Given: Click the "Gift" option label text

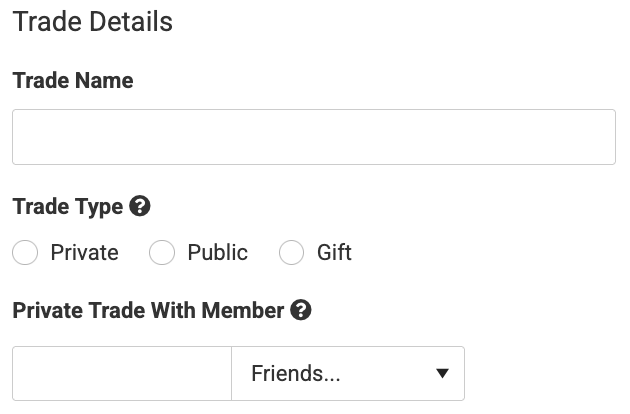Looking at the screenshot, I should pyautogui.click(x=334, y=253).
